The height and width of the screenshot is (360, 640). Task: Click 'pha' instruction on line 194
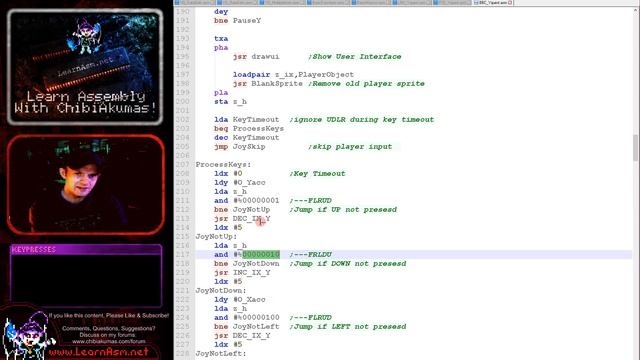click(221, 48)
